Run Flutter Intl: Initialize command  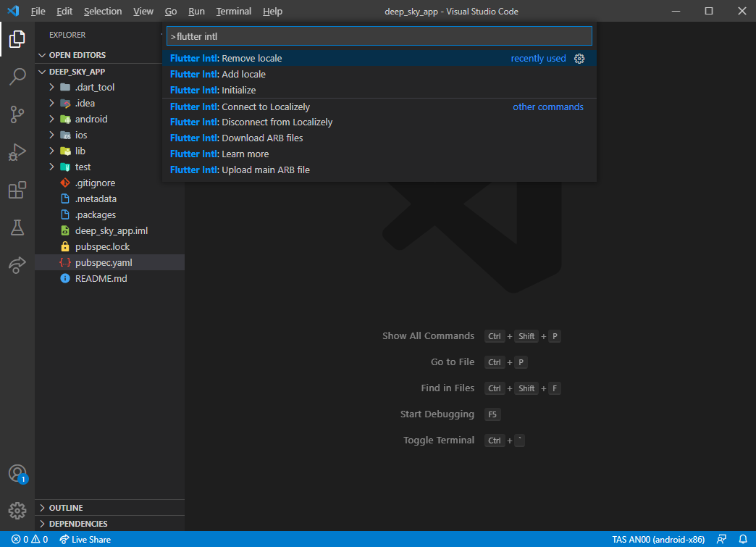coord(379,91)
